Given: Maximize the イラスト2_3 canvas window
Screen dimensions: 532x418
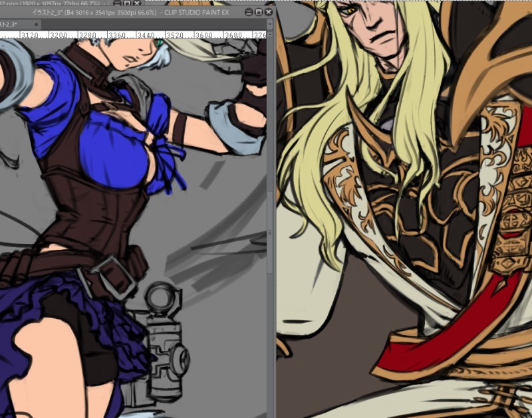Looking at the screenshot, I should (x=259, y=12).
